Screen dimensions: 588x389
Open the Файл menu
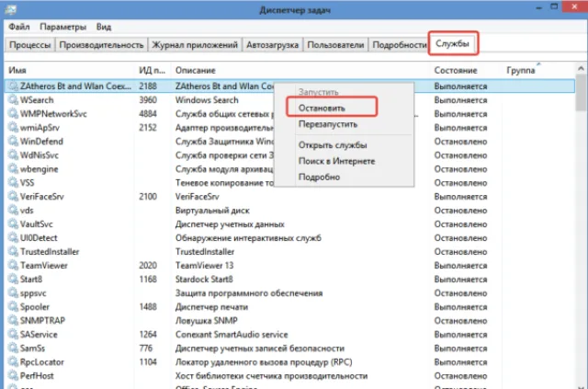coord(19,27)
